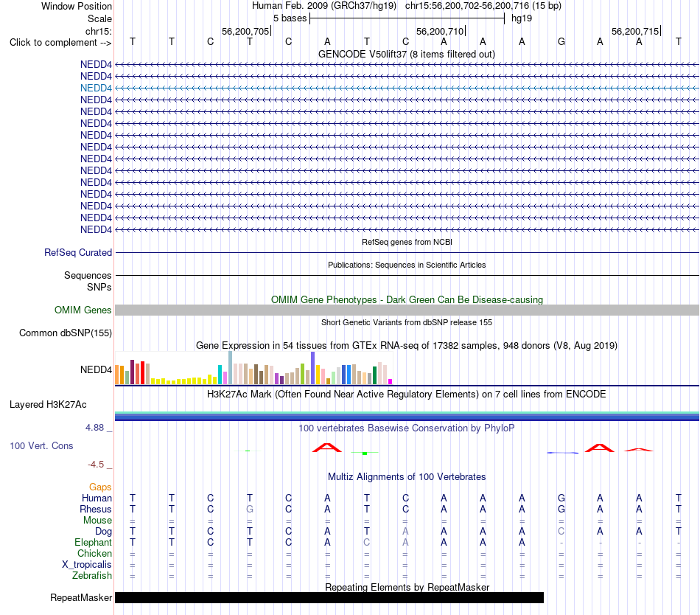700x615 pixels.
Task: Click the 'Common dbSNP(155)' track label
Action: click(x=65, y=333)
